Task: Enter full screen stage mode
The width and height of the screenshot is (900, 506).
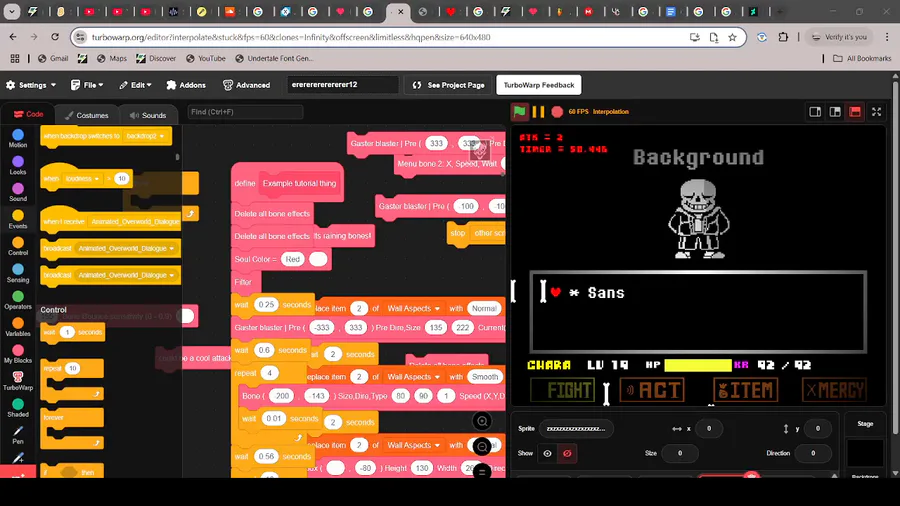Action: coord(876,112)
